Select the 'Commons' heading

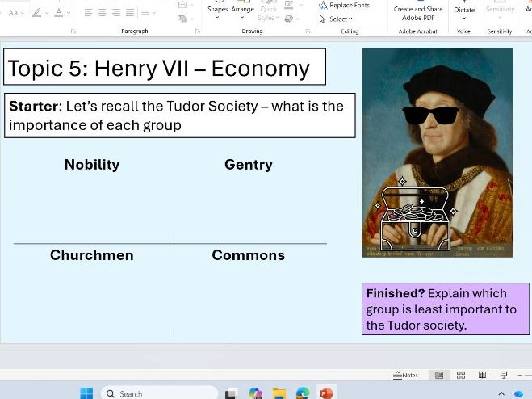(x=249, y=255)
